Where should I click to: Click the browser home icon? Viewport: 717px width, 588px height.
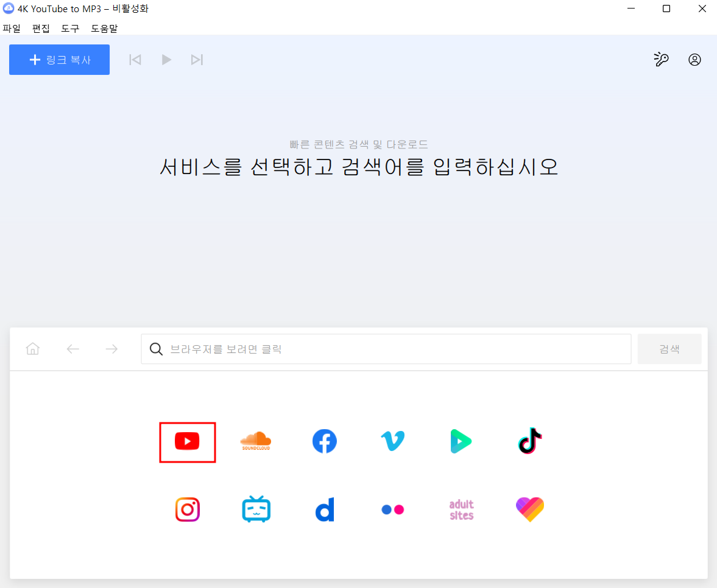(x=32, y=349)
